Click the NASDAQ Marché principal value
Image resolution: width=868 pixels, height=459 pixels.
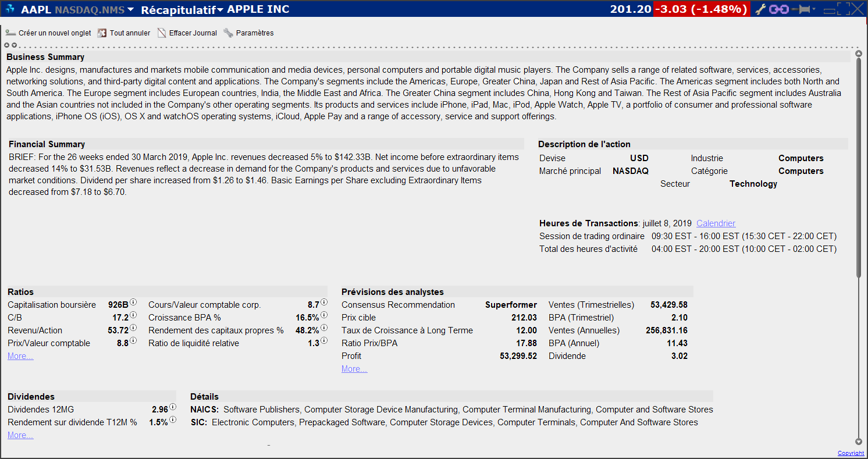click(x=631, y=171)
